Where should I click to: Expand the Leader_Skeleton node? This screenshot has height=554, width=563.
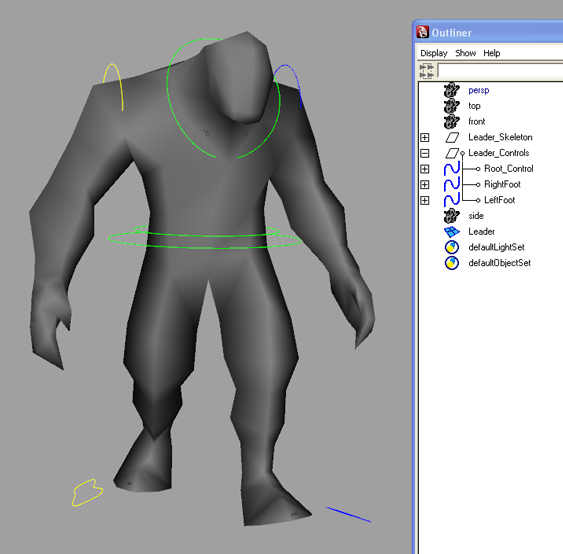click(424, 138)
